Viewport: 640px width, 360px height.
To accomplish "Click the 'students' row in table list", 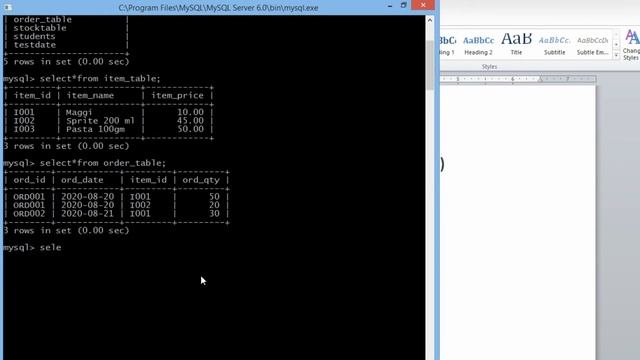I will (x=34, y=36).
